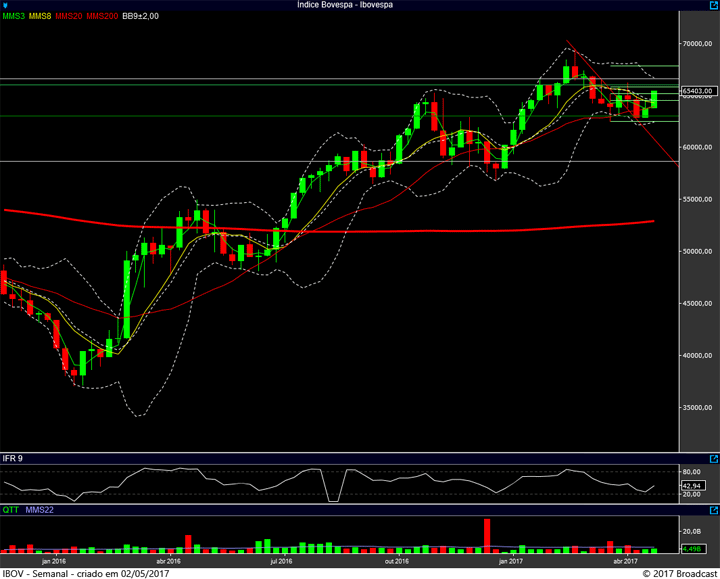This screenshot has width=720, height=579.
Task: Open the QTT volume indicator label
Action: click(10, 509)
